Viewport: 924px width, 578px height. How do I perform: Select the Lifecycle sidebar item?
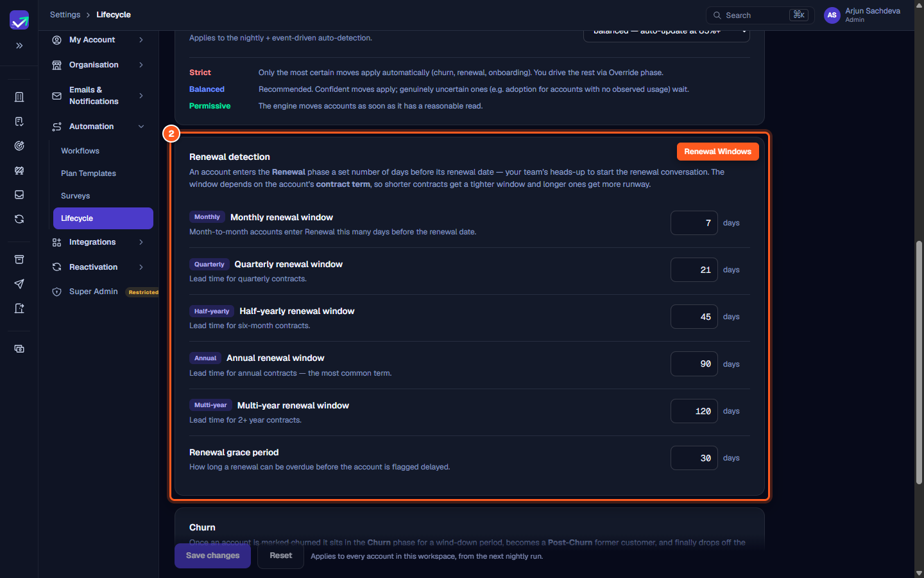[x=103, y=218]
